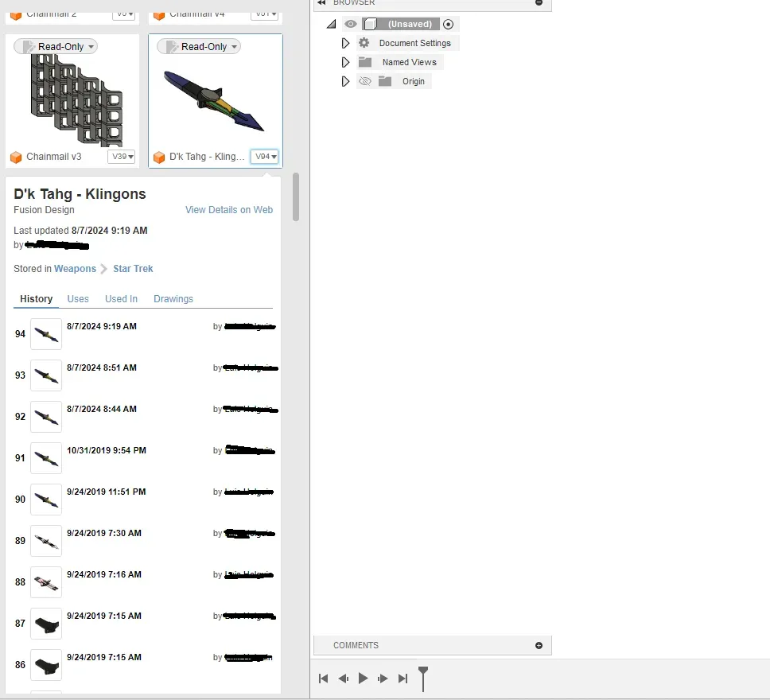Navigate to the Star Trek folder link
This screenshot has height=700, width=770.
(x=133, y=269)
